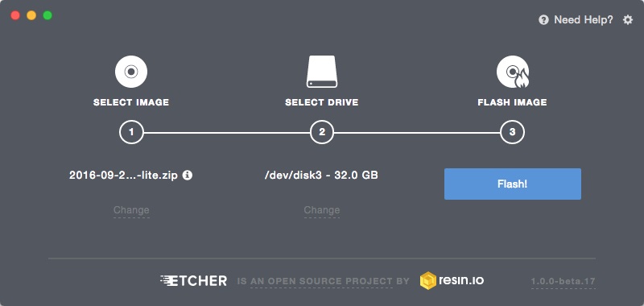The width and height of the screenshot is (644, 306).
Task: Open the version 1.0.0-beta.17 link
Action: click(x=563, y=282)
